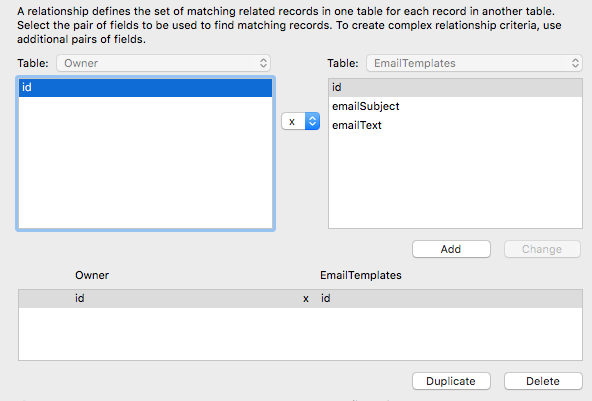Click the empty area of the criteria list
Viewport: 592px width, 401px height.
pos(301,334)
